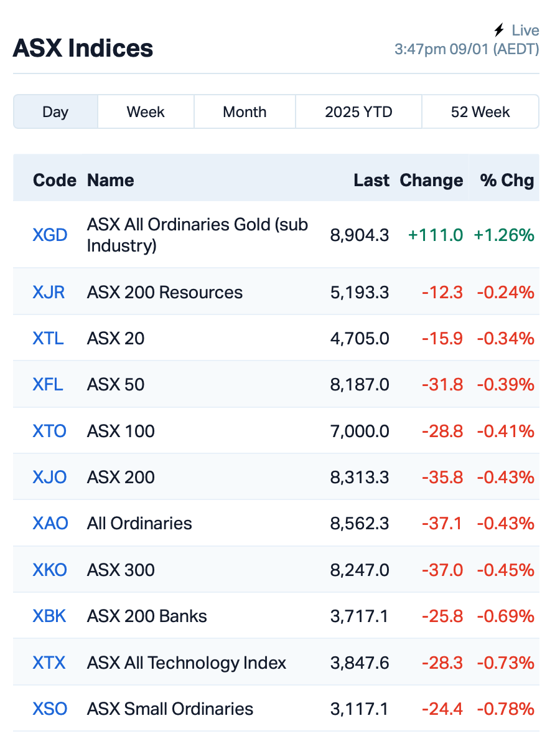Image resolution: width=560 pixels, height=736 pixels.
Task: Open the XKO index link
Action: 50,570
